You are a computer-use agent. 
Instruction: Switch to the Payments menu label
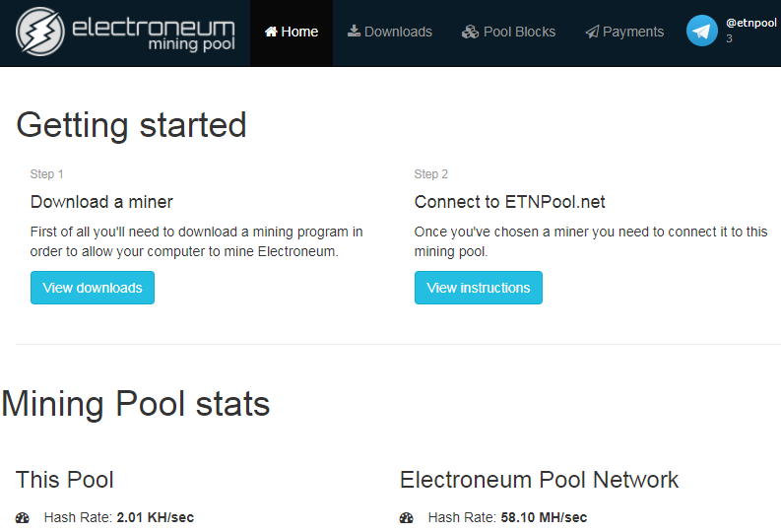[x=633, y=32]
